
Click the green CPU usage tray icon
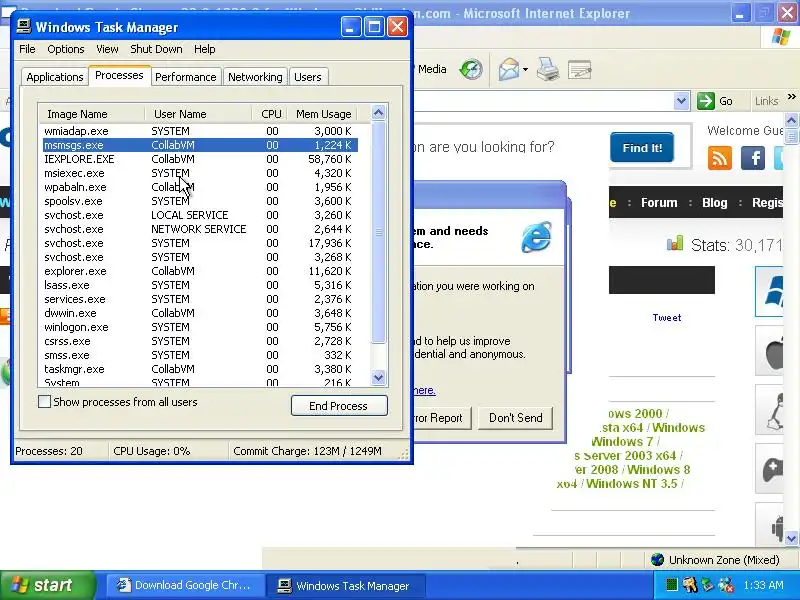tap(671, 585)
